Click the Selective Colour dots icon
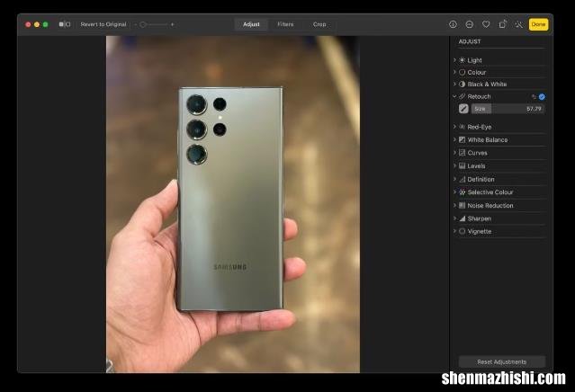This screenshot has width=575, height=392. (462, 192)
